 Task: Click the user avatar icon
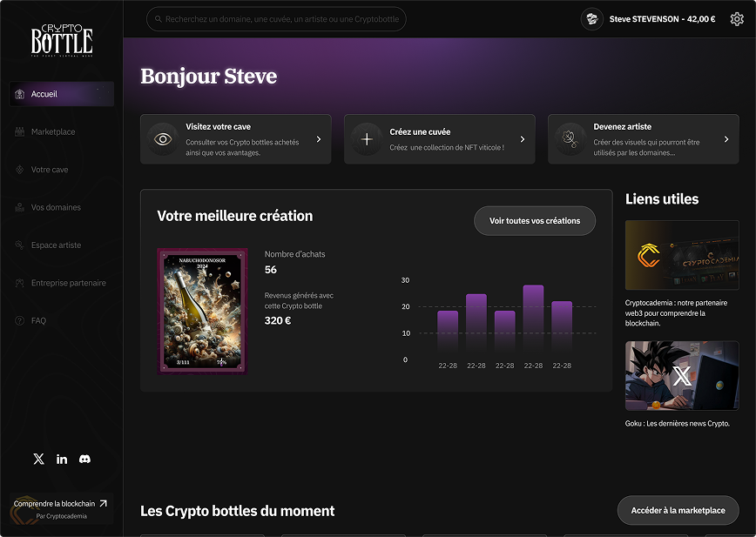pos(592,19)
